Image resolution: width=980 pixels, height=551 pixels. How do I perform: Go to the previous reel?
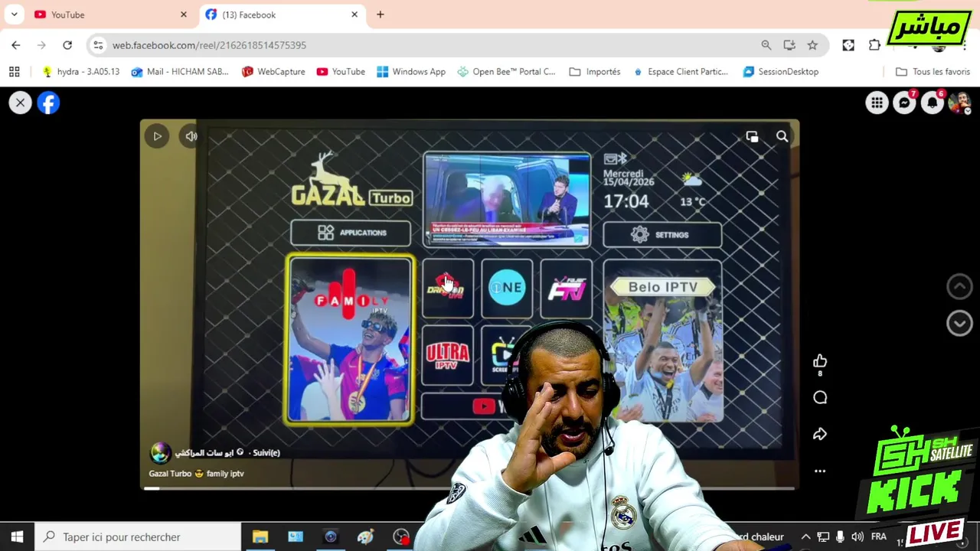(x=959, y=286)
